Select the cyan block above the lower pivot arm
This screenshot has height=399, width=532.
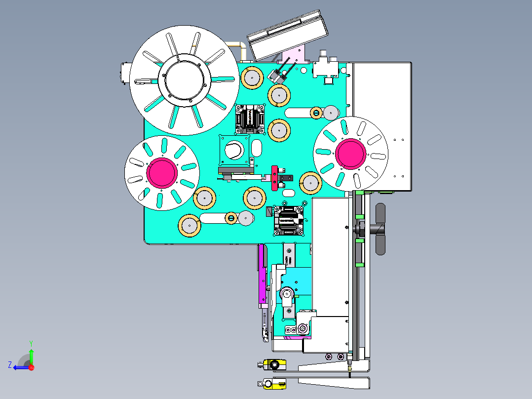tap(298, 281)
